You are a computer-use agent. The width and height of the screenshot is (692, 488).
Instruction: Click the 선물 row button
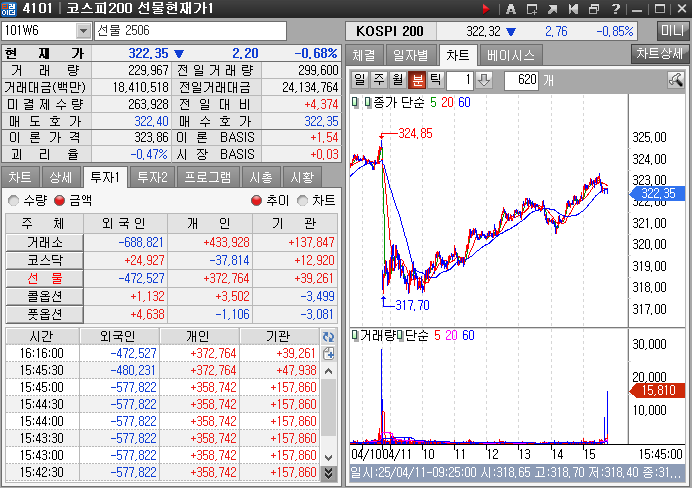tap(45, 278)
